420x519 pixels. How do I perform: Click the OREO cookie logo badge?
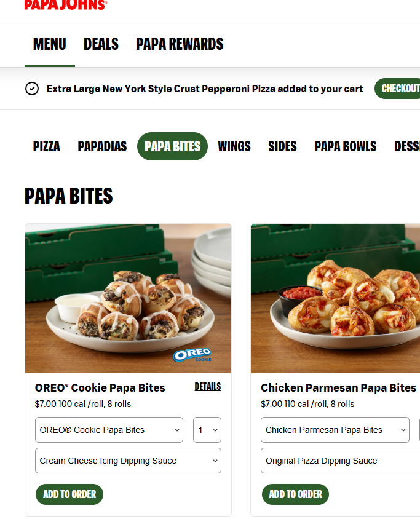(192, 355)
